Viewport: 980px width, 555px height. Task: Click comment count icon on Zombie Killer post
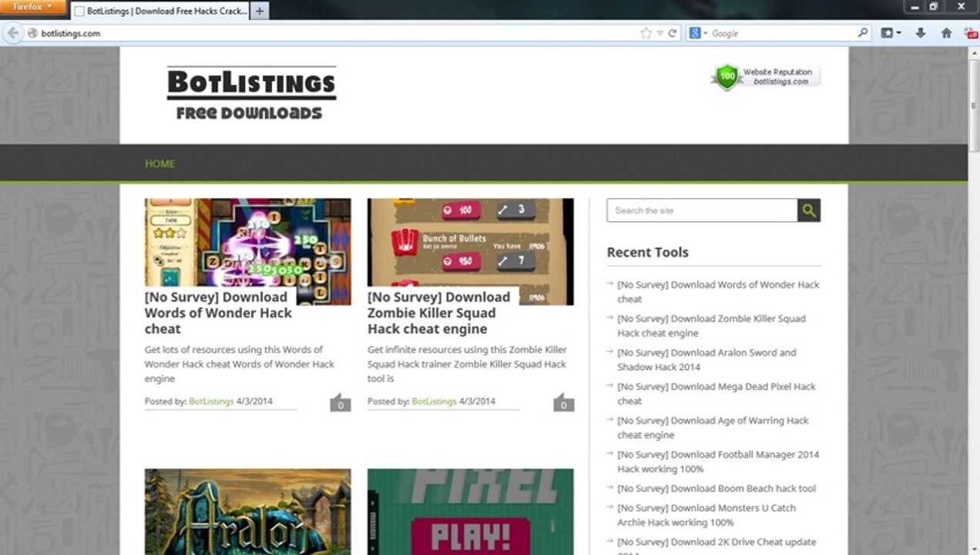pos(563,402)
